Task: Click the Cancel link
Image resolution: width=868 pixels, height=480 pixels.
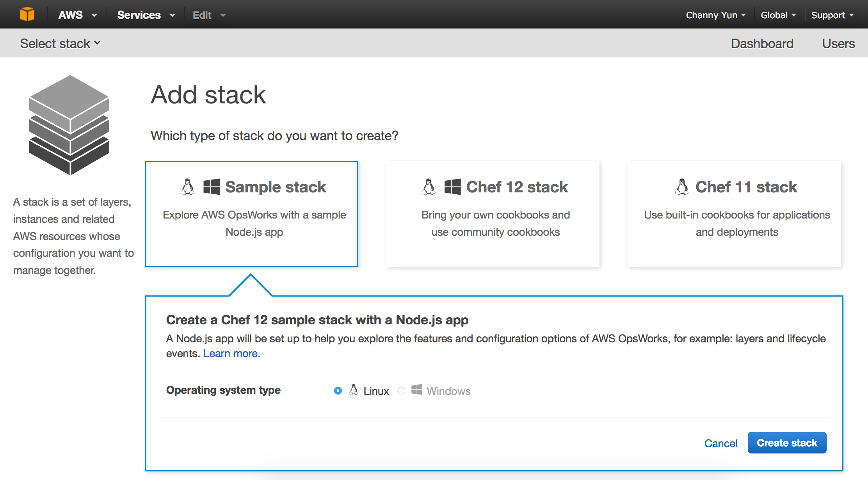Action: (721, 443)
